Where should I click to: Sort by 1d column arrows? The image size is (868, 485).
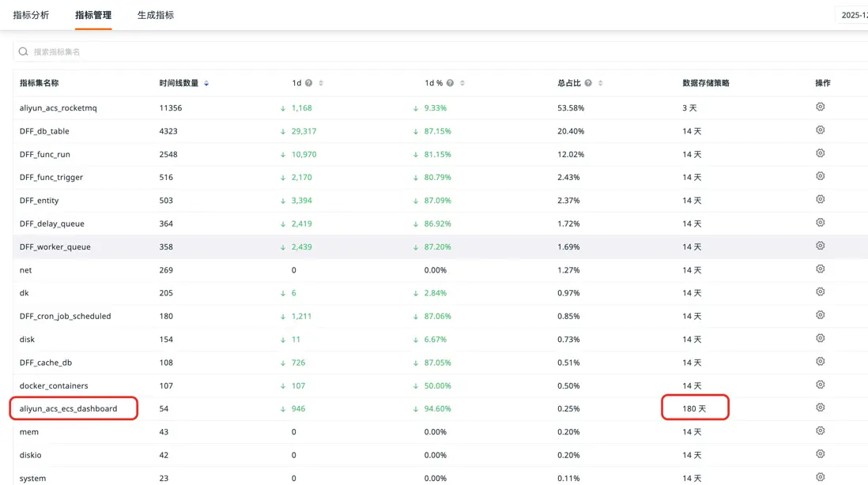[x=321, y=84]
